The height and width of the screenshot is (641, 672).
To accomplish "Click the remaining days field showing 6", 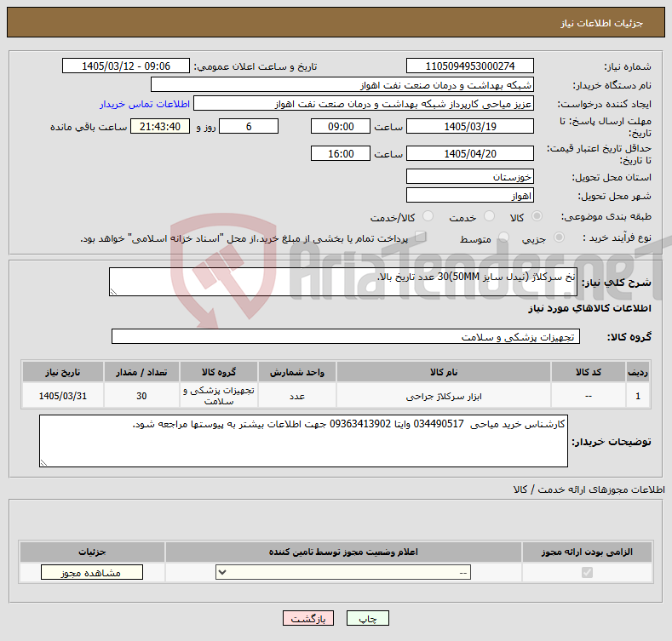I will [x=249, y=126].
